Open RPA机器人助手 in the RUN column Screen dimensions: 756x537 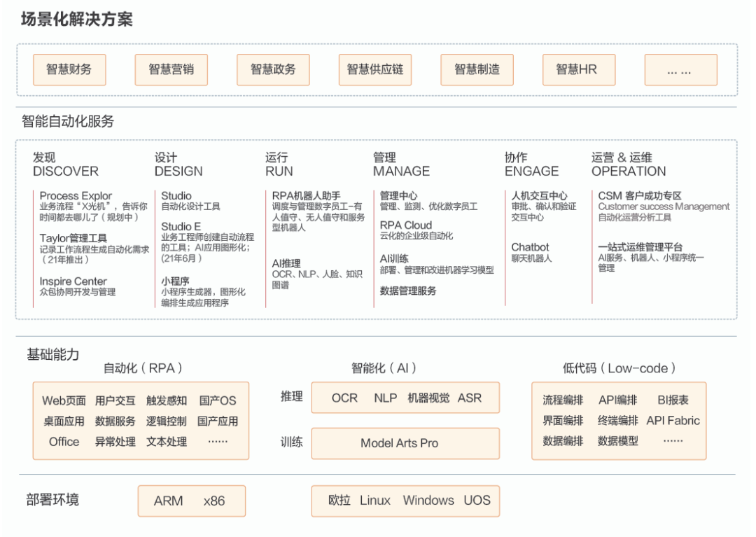[x=306, y=196]
